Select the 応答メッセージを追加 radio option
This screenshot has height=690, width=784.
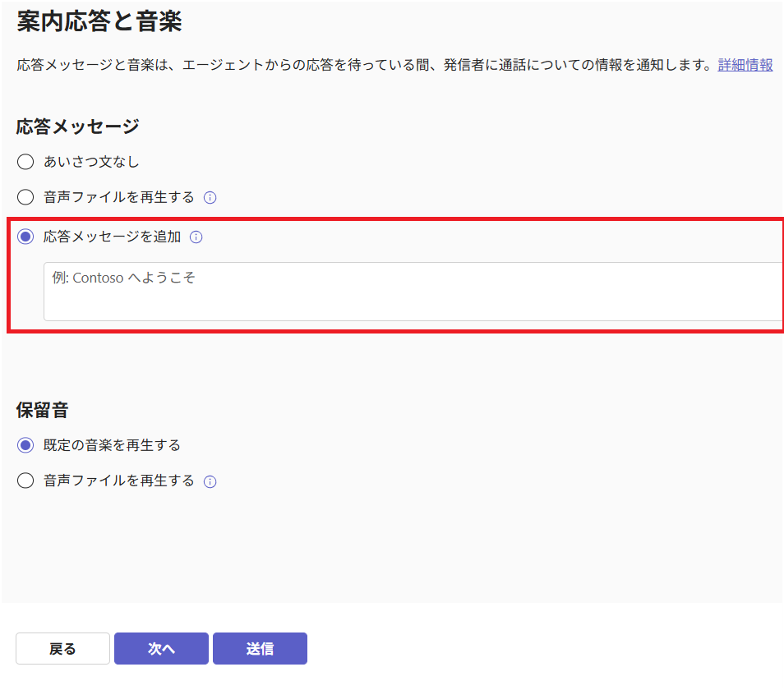tap(25, 237)
